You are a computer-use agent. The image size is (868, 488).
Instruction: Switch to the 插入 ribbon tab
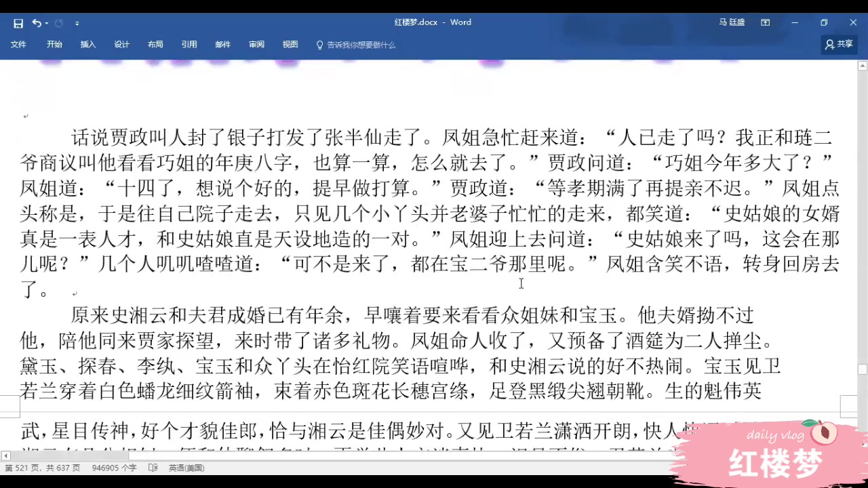pos(88,45)
